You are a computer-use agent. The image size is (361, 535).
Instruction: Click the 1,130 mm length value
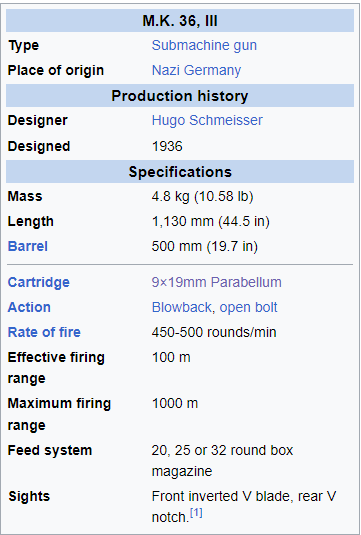183,221
